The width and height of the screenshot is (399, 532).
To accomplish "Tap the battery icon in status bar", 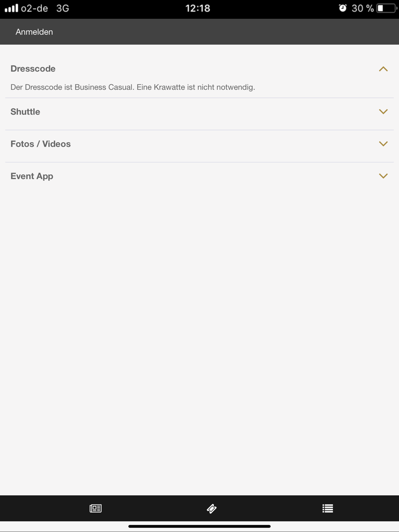I will click(386, 8).
